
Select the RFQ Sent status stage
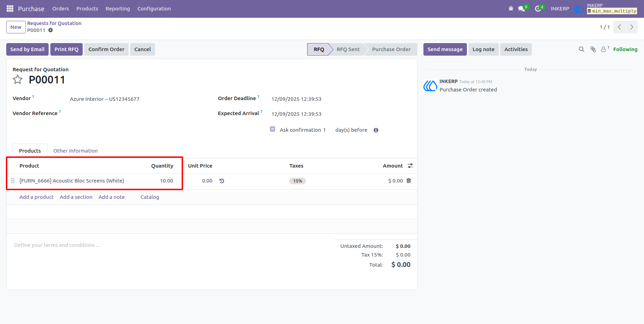(348, 49)
